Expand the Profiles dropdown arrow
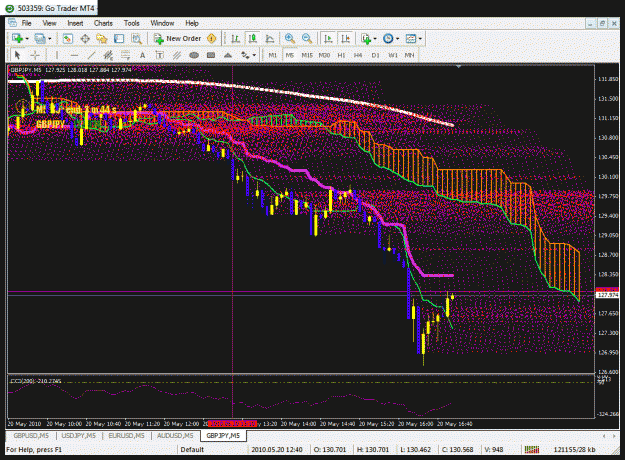 [50, 39]
